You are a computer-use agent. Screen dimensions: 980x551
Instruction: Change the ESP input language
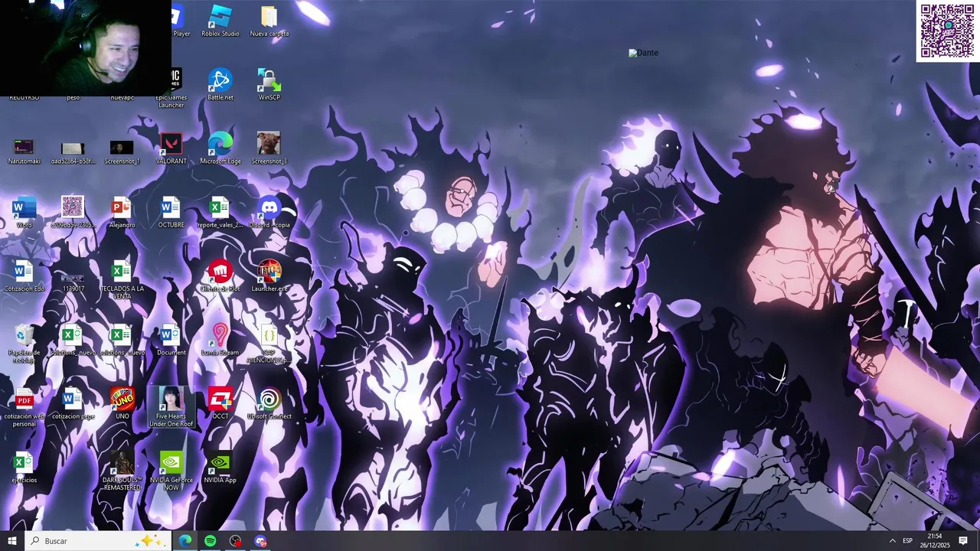tap(908, 541)
